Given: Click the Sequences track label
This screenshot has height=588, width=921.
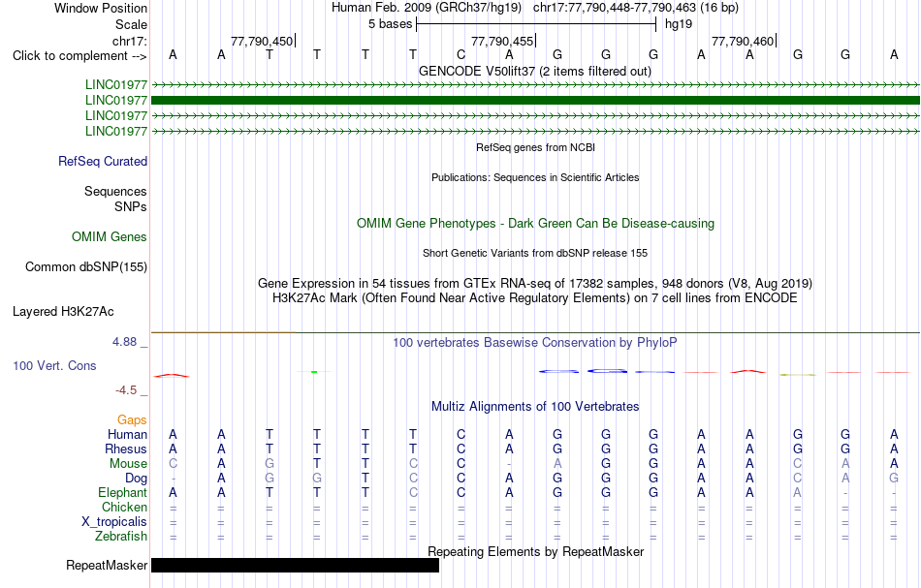Looking at the screenshot, I should coord(115,191).
